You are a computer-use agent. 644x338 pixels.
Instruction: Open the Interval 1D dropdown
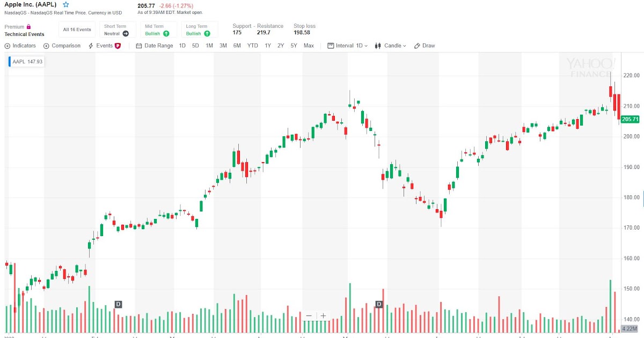[x=348, y=46]
